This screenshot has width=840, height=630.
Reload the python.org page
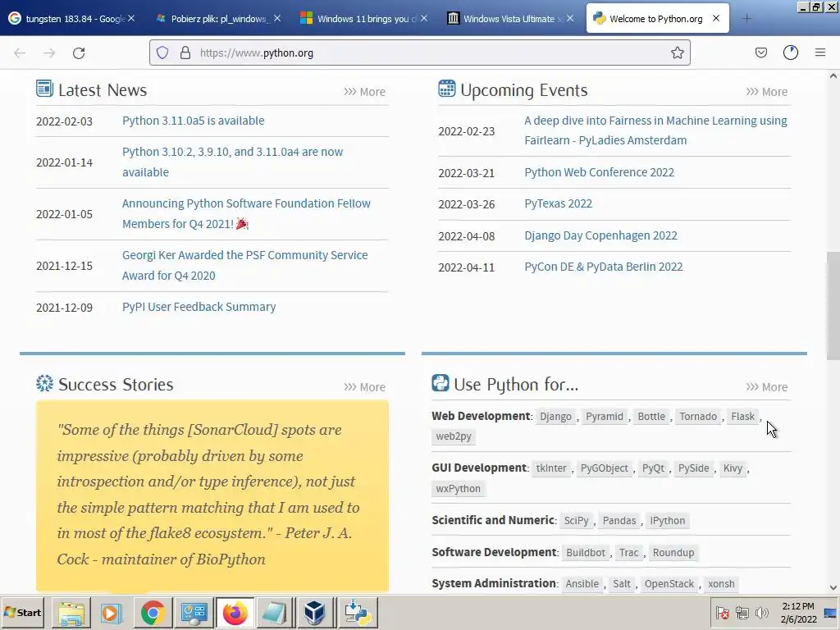(x=79, y=53)
